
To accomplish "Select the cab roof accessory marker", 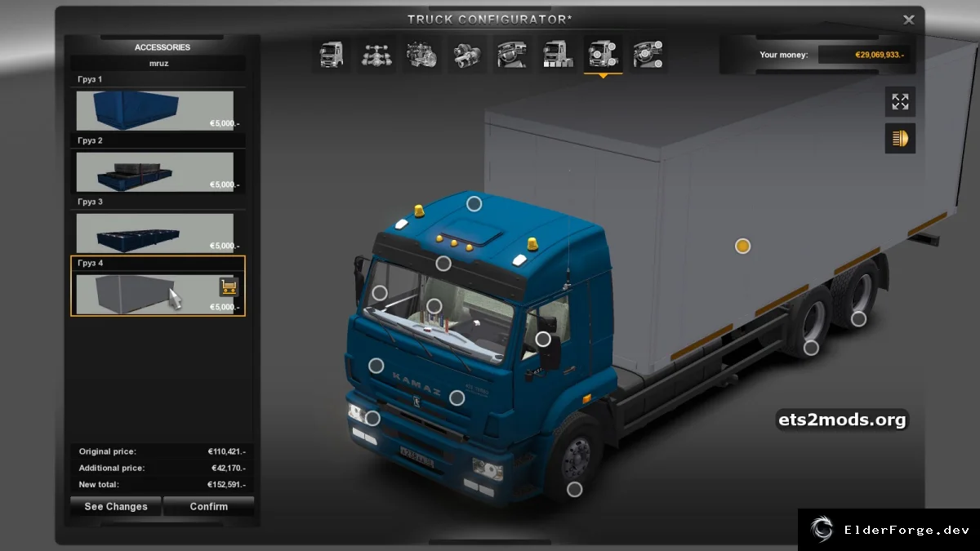I will 474,203.
